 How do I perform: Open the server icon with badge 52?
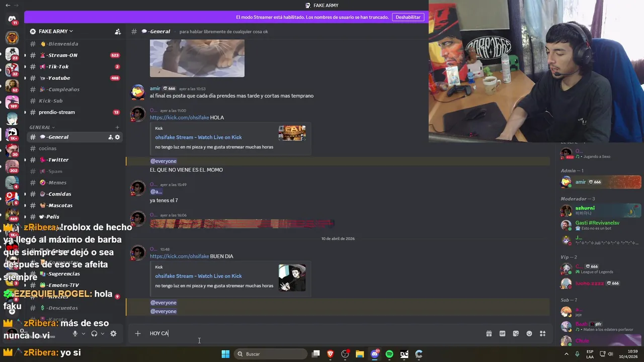pyautogui.click(x=12, y=86)
